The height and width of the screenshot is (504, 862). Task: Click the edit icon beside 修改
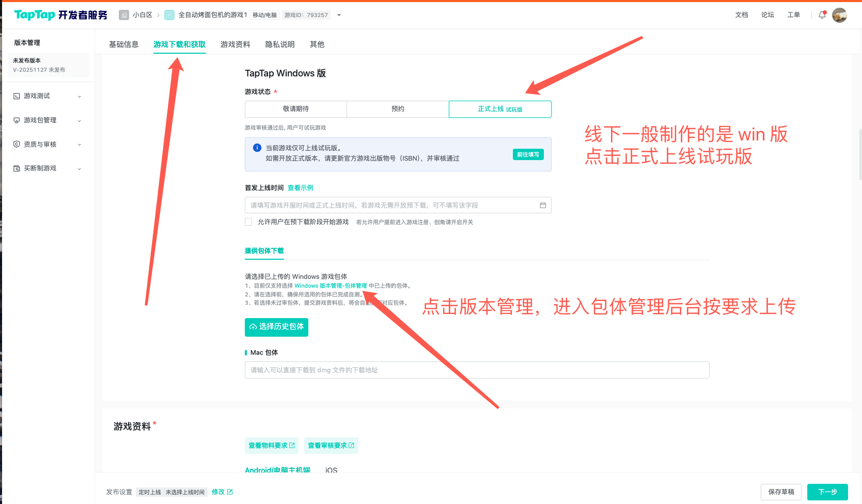tap(230, 492)
